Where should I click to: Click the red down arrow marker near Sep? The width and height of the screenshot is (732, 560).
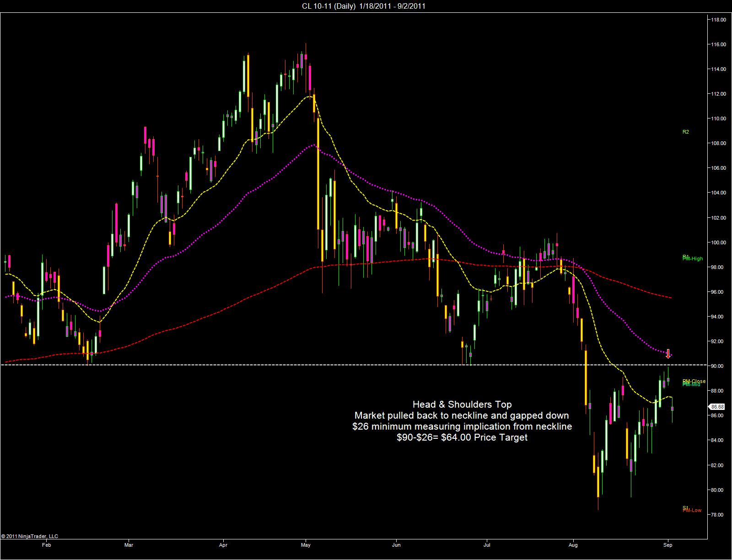coord(668,354)
